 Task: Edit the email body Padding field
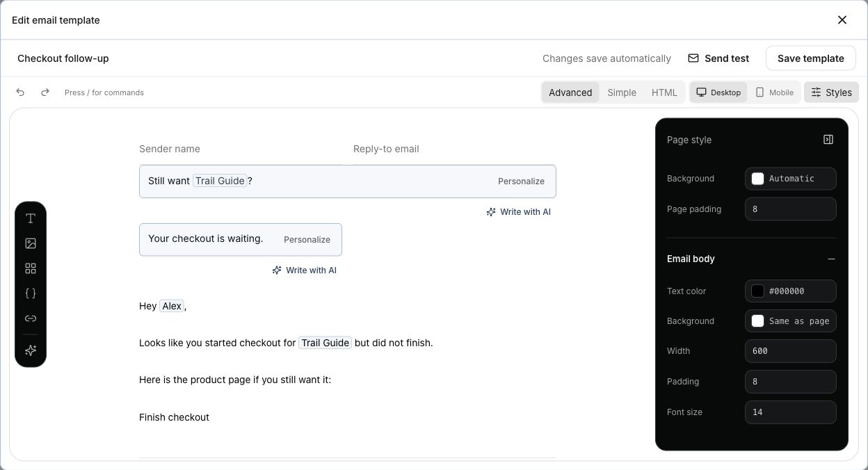(x=790, y=382)
